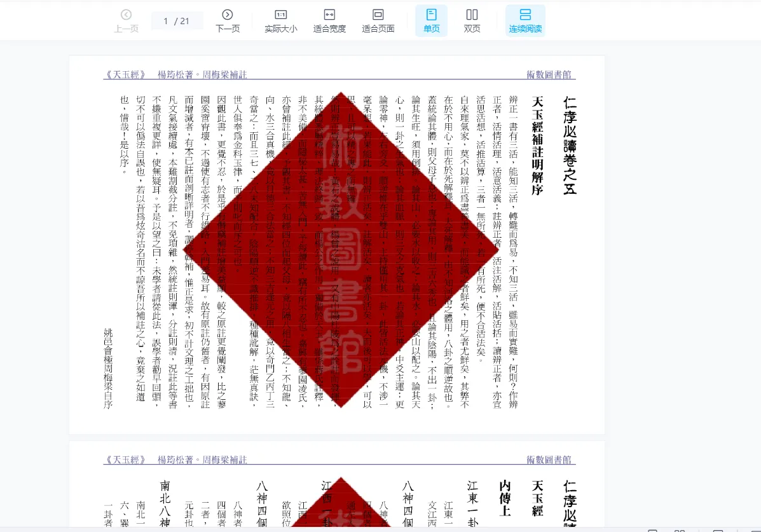Click the 《天玉經》 header link on second page
761x532 pixels.
pos(125,460)
